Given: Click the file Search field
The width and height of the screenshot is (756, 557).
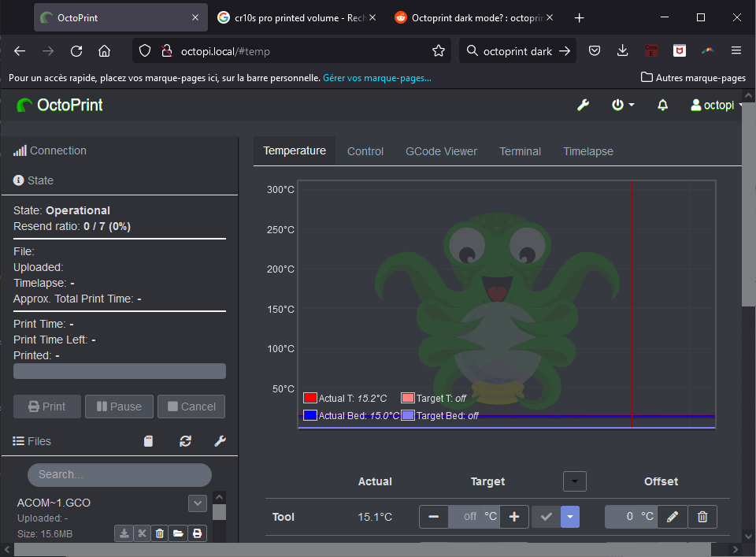Looking at the screenshot, I should click(x=120, y=475).
